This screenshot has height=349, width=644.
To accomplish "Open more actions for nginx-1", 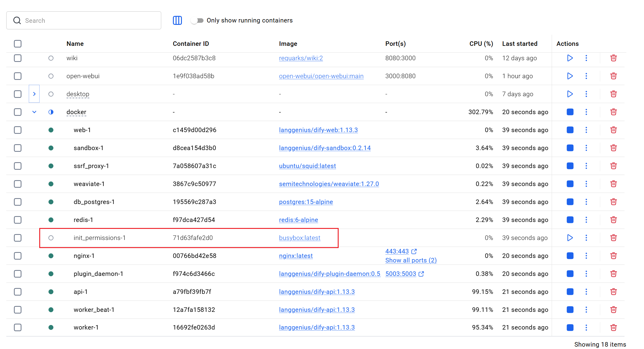I will coord(586,256).
